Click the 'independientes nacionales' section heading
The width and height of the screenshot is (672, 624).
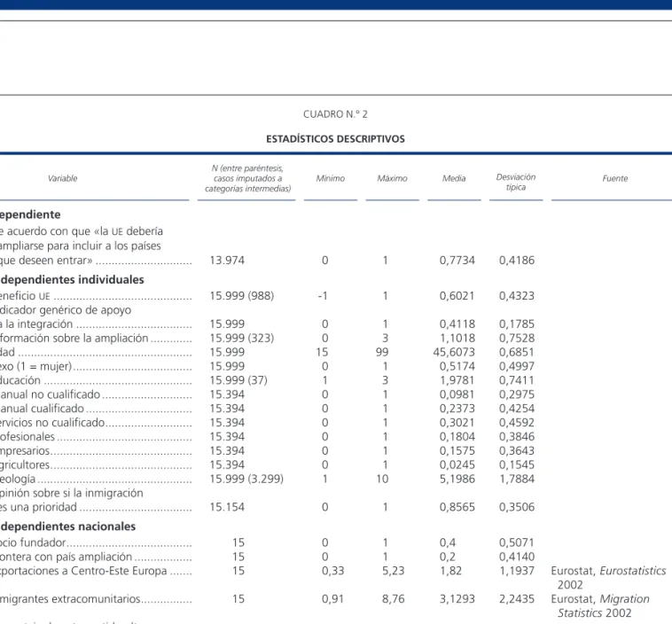point(67,526)
